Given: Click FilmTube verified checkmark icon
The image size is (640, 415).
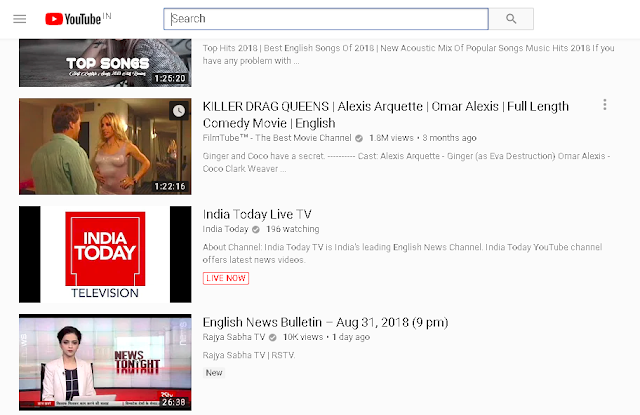Looking at the screenshot, I should [x=359, y=138].
